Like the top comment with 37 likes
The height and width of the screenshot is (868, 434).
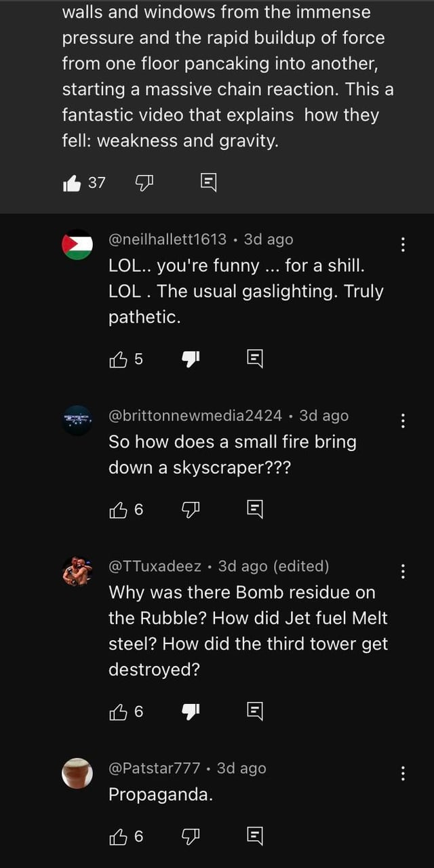(72, 182)
